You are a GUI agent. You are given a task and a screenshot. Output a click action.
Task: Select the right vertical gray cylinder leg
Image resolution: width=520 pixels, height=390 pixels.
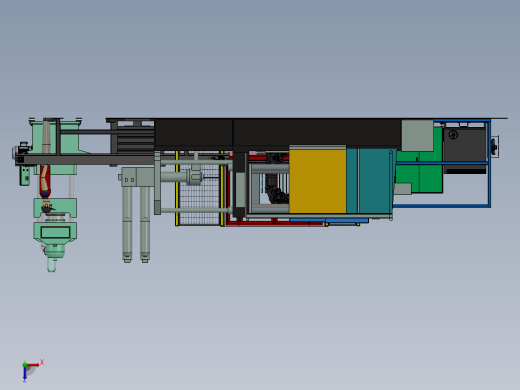[145, 224]
